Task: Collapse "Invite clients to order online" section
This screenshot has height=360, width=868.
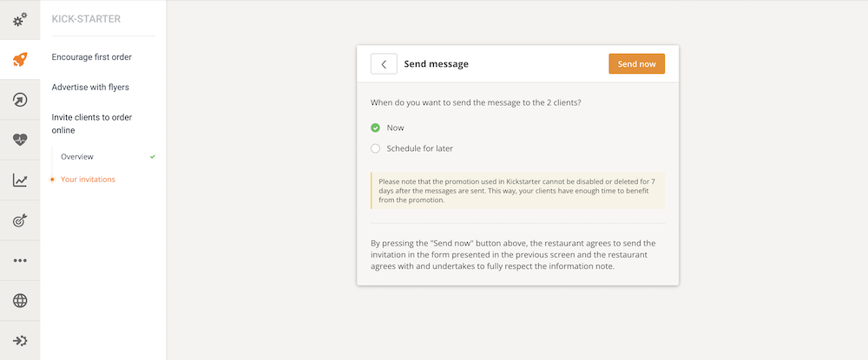Action: click(92, 124)
